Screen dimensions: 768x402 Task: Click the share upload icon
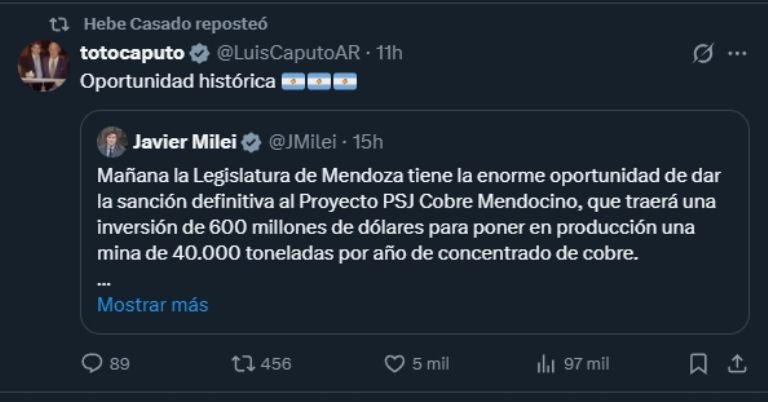coord(736,364)
